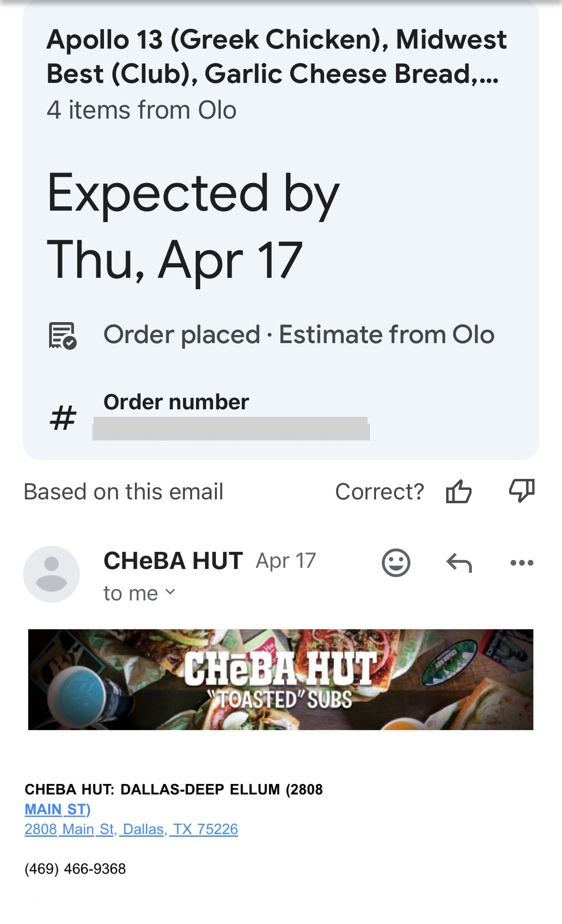Tap the Expected by Thu, Apr 17 heading
562x924 pixels.
193,226
